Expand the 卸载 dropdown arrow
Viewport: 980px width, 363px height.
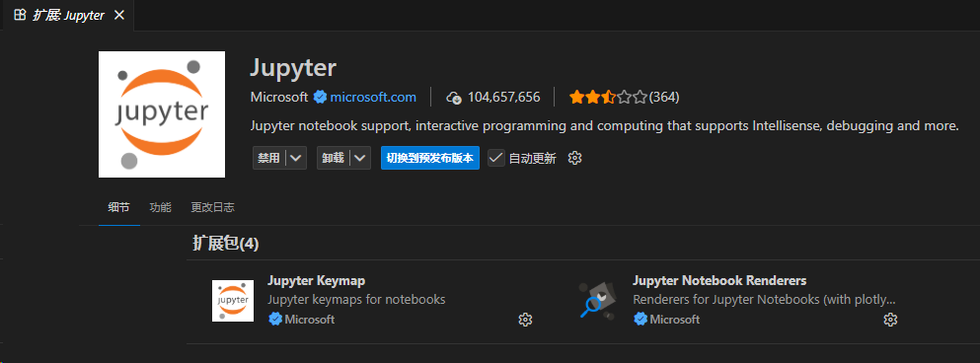point(360,158)
